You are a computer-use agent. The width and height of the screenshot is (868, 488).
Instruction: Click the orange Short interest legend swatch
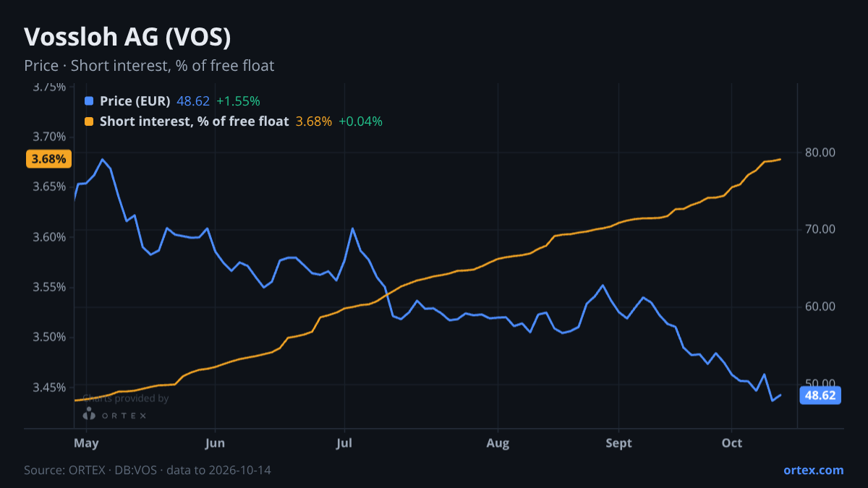pos(89,121)
